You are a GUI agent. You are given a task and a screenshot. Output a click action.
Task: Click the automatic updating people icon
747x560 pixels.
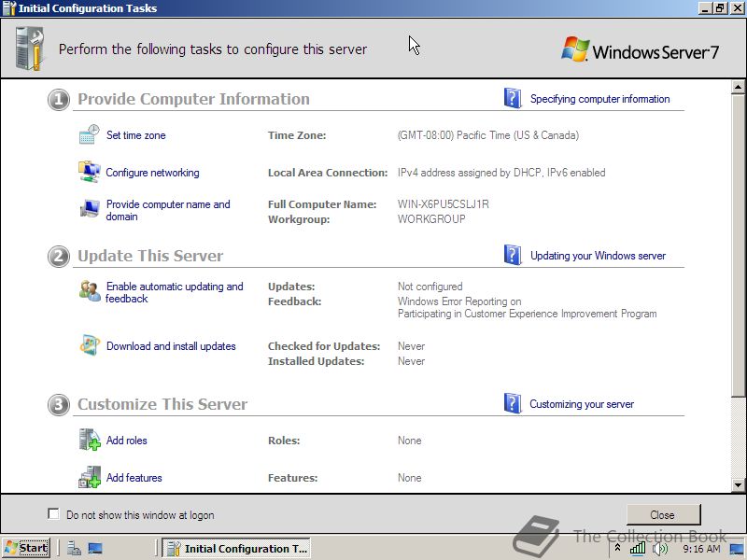point(90,291)
